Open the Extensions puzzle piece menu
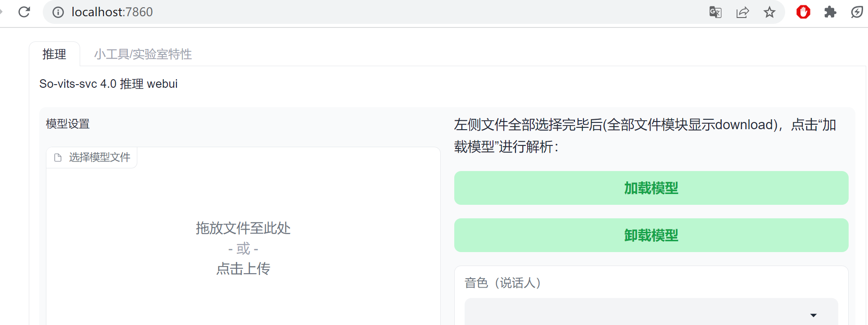 [830, 12]
